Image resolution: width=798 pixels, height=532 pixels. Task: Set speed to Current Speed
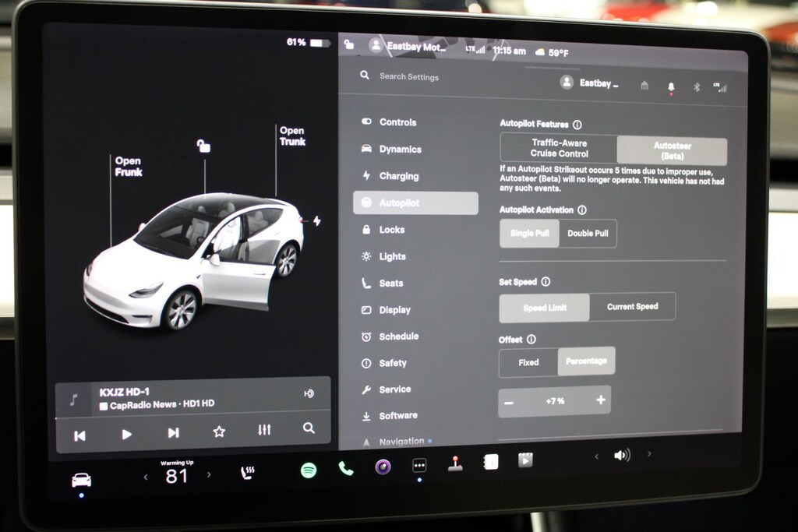click(x=632, y=307)
